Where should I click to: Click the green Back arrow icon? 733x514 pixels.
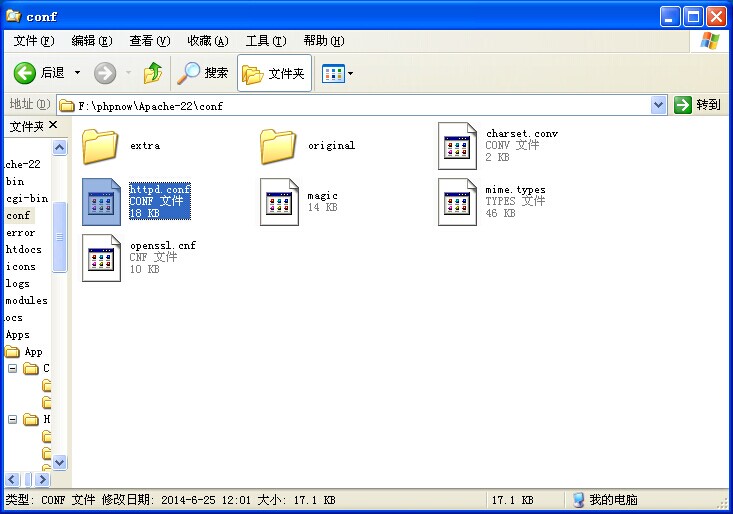[x=24, y=73]
